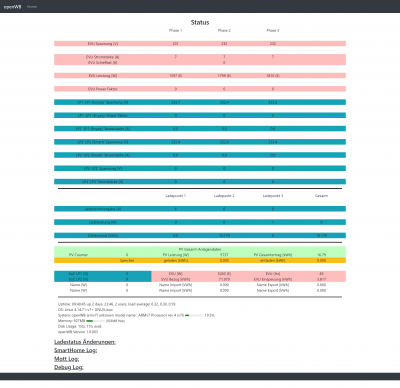Select the Ladepunkt 3 column header
This screenshot has height=388, width=400.
coord(273,196)
